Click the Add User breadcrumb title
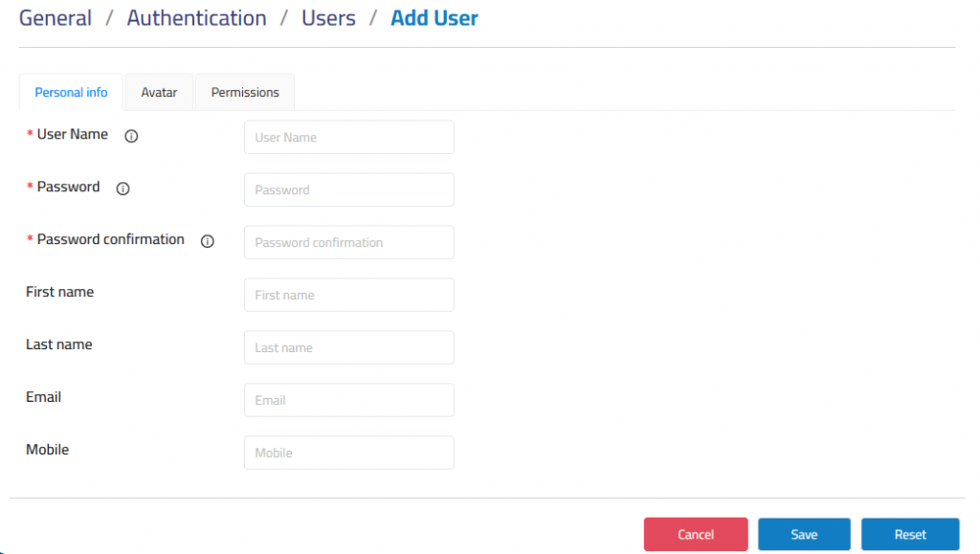Screen dimensions: 980x554 click(434, 18)
